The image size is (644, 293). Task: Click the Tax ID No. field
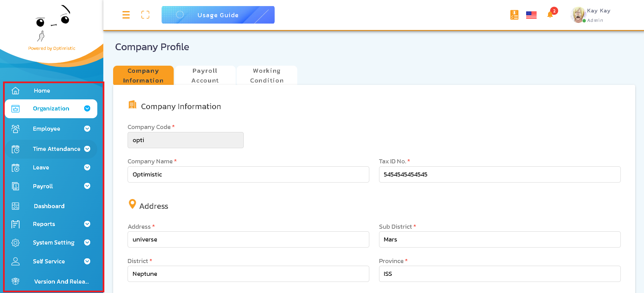click(x=500, y=174)
